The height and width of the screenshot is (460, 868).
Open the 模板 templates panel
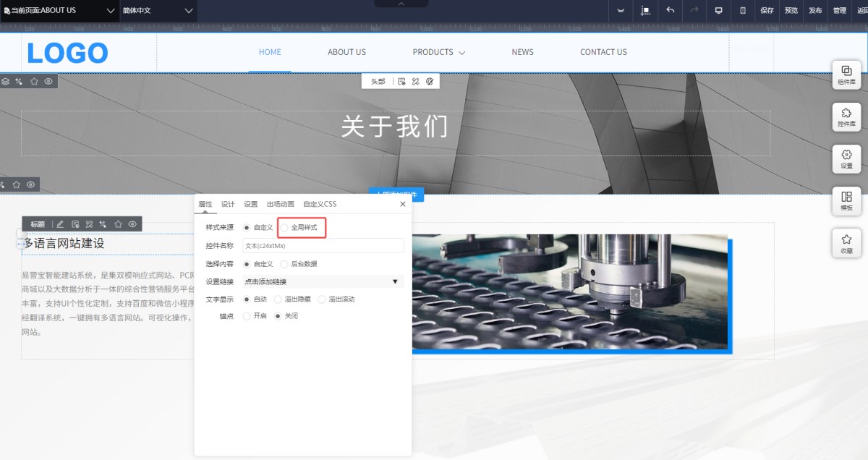coord(846,200)
